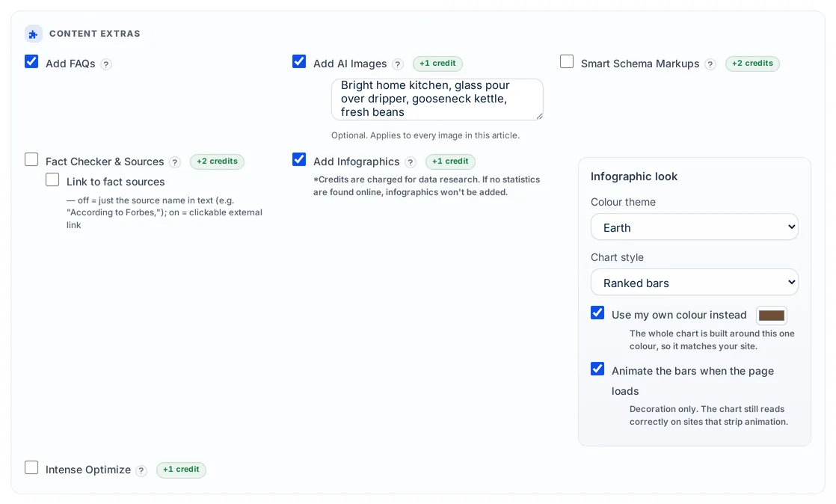Screen dimensions: 836x504
Task: Click the Colour theme field label
Action: [x=623, y=202]
